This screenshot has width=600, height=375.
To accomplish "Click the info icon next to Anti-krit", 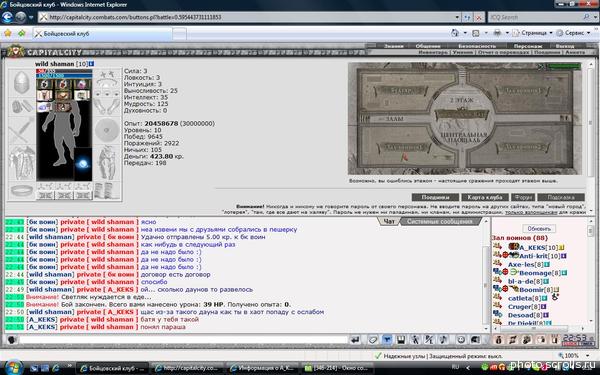I will [563, 256].
